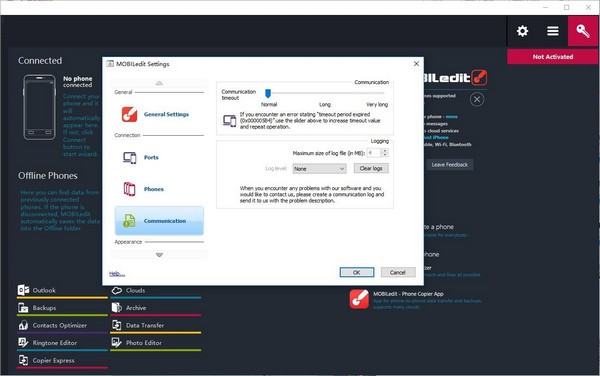Open the Photo Editor icon

[x=116, y=342]
